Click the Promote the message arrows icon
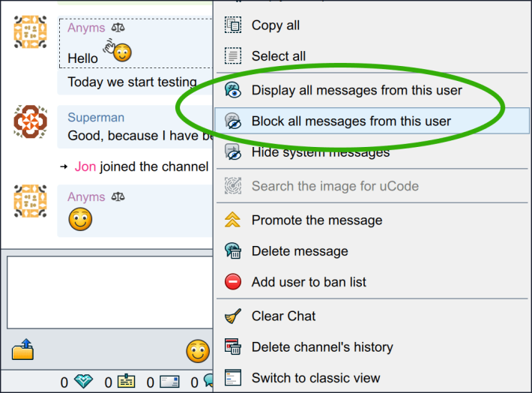The image size is (532, 393). click(233, 220)
